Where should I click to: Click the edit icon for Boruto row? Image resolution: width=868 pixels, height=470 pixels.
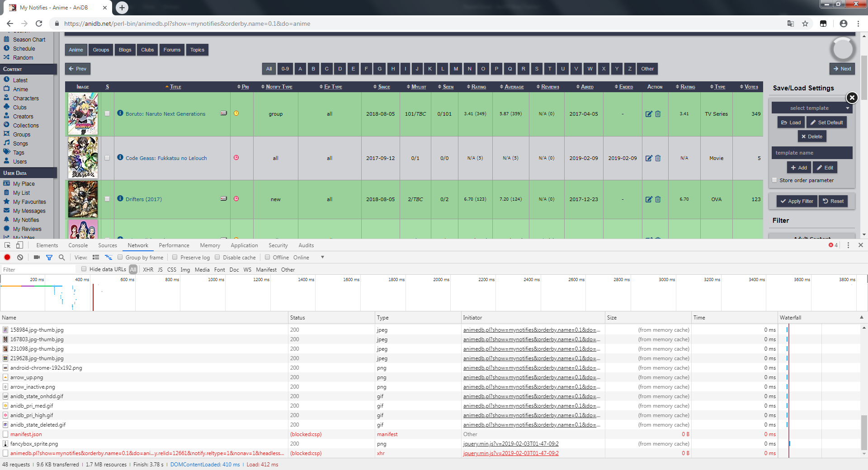[649, 114]
